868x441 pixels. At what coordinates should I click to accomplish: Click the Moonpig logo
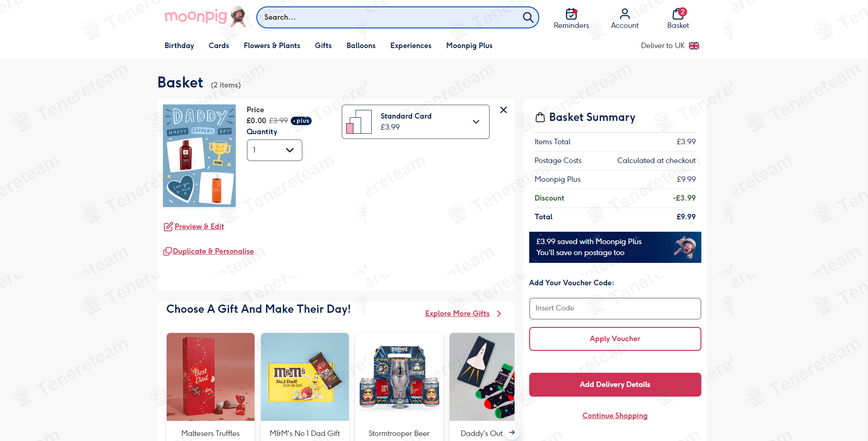coord(206,17)
